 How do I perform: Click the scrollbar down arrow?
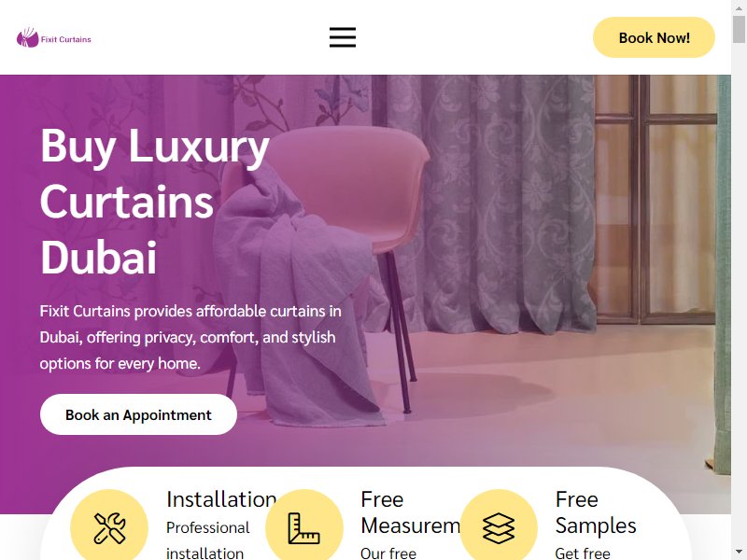click(x=739, y=553)
